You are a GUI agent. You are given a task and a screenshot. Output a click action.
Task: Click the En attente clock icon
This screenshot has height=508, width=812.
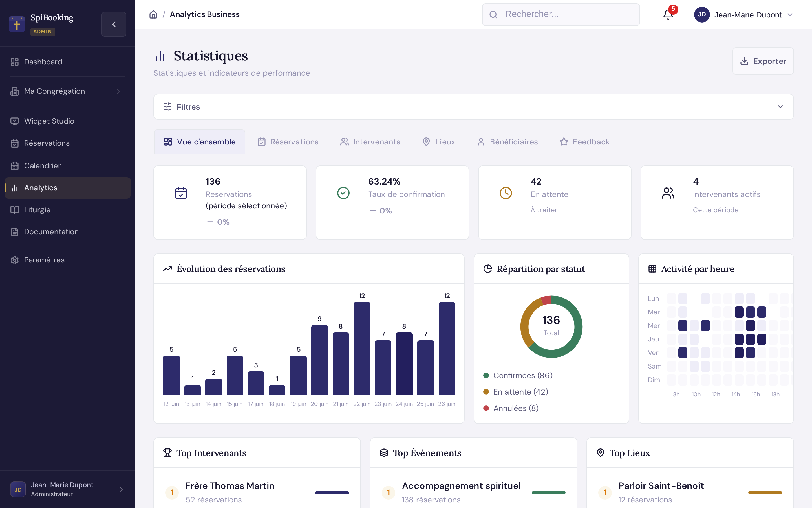(506, 193)
